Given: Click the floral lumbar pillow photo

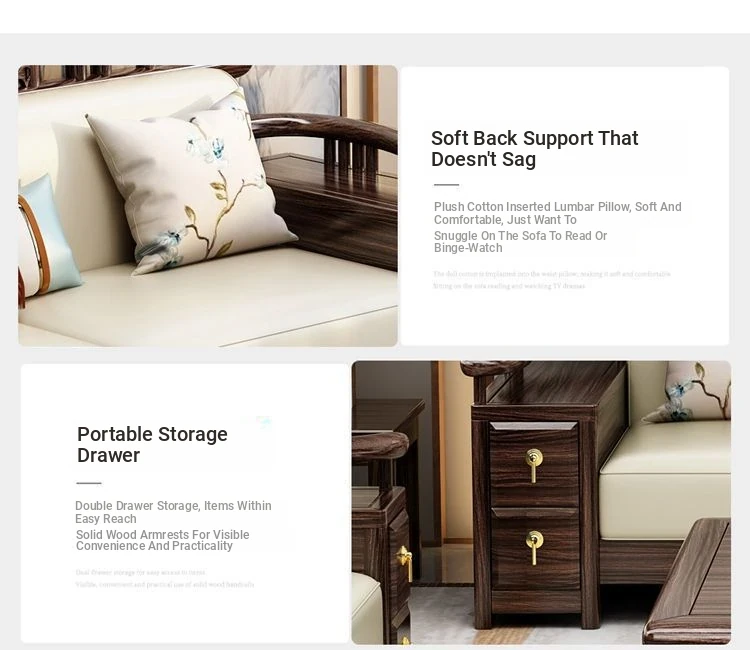Looking at the screenshot, I should click(x=208, y=206).
